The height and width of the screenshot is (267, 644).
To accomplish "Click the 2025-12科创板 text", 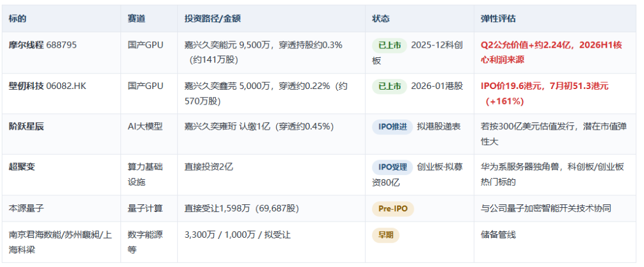I will pos(417,53).
